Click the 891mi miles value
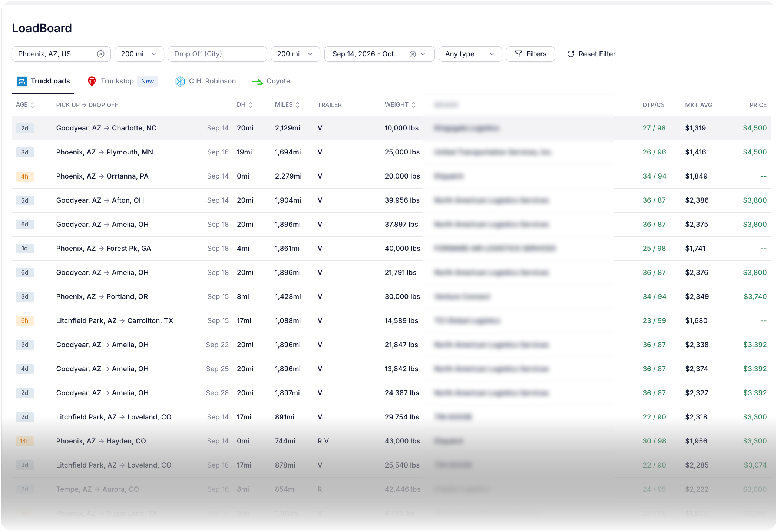The image size is (777, 532). click(285, 417)
